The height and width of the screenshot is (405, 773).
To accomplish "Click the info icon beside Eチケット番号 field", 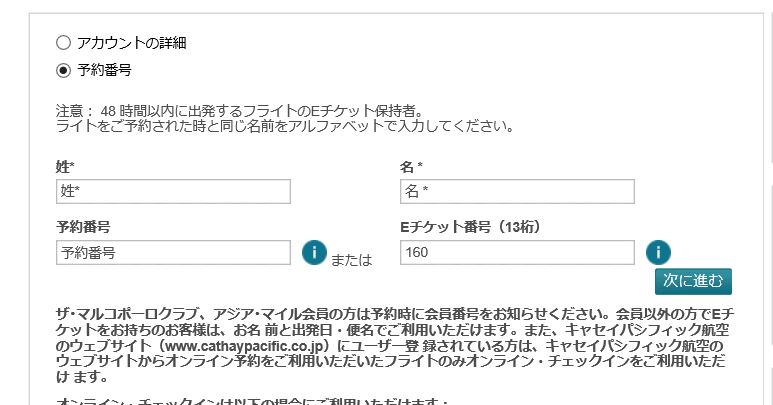I will (x=658, y=253).
